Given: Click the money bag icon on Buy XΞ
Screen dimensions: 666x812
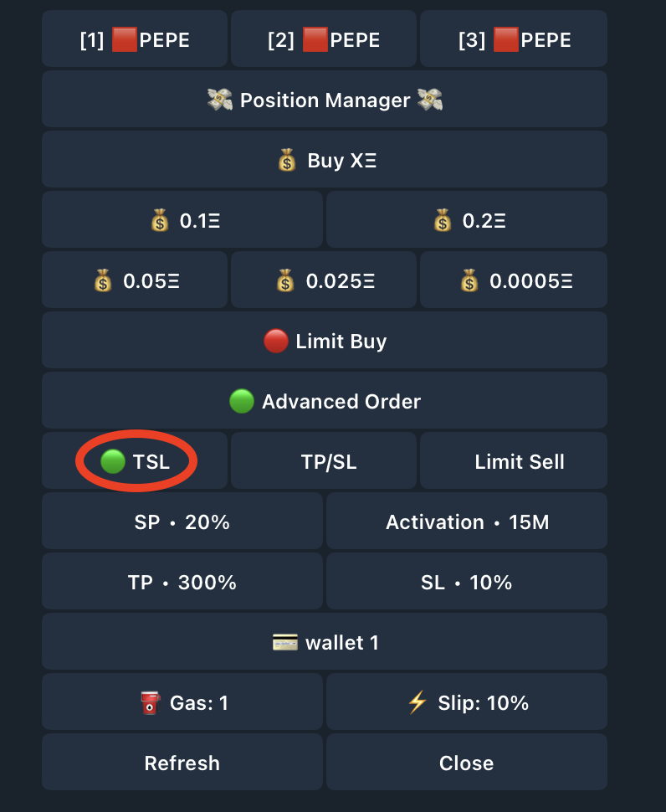Looking at the screenshot, I should (x=287, y=160).
